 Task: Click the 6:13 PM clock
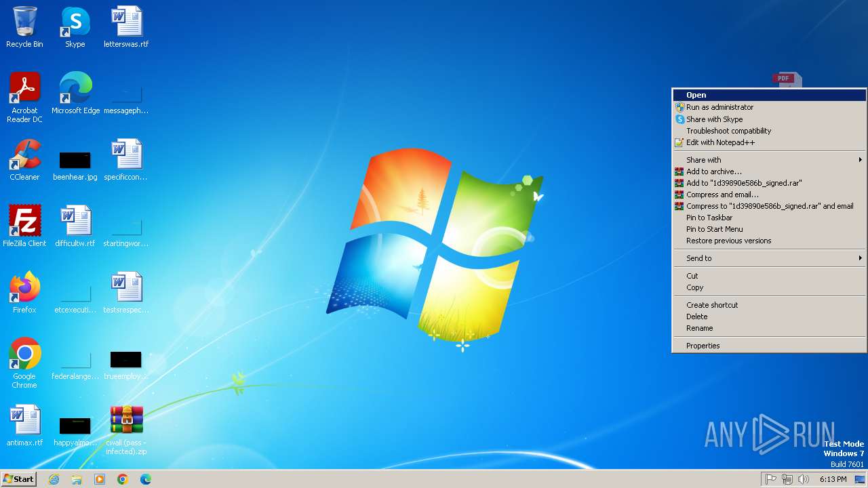pos(833,479)
